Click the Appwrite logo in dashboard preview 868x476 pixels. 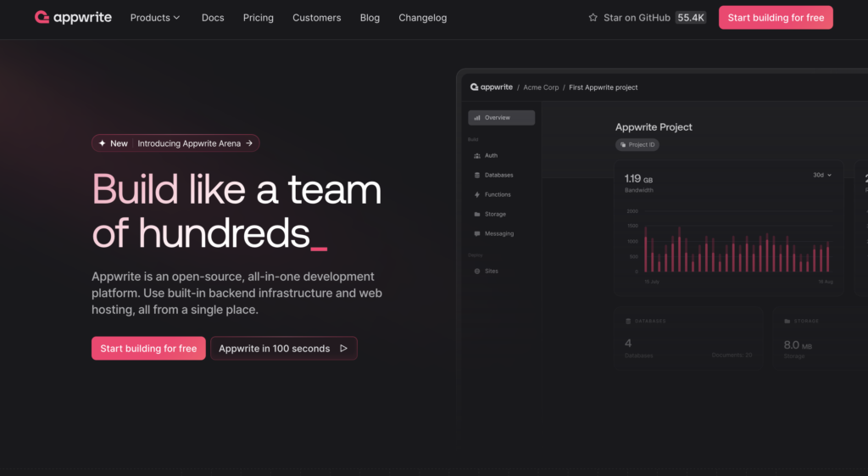tap(491, 87)
